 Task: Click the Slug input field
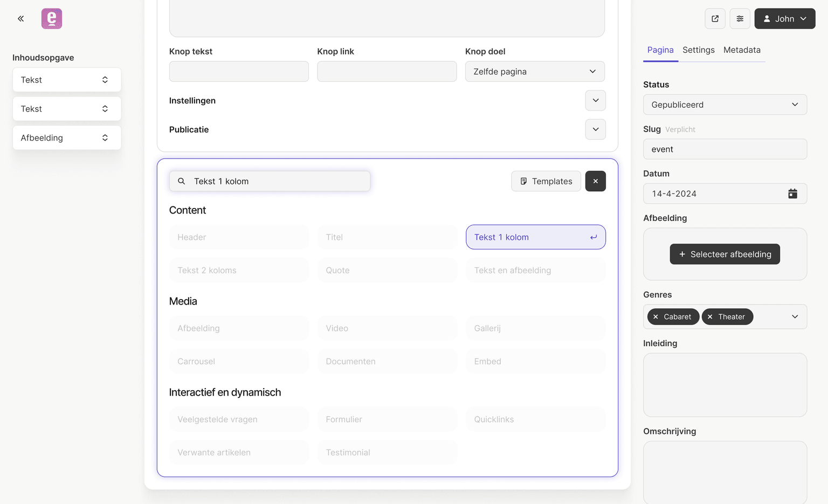[724, 149]
